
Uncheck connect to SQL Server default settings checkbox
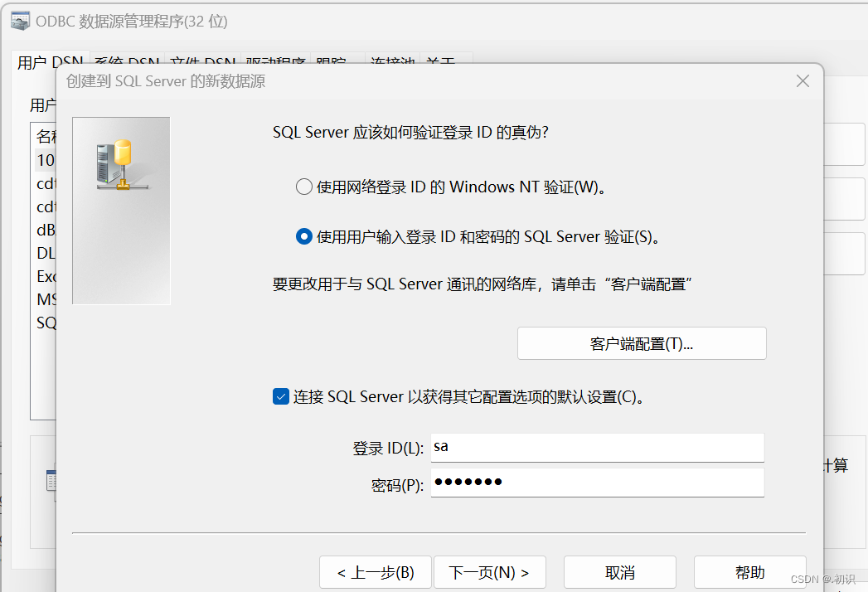click(281, 396)
